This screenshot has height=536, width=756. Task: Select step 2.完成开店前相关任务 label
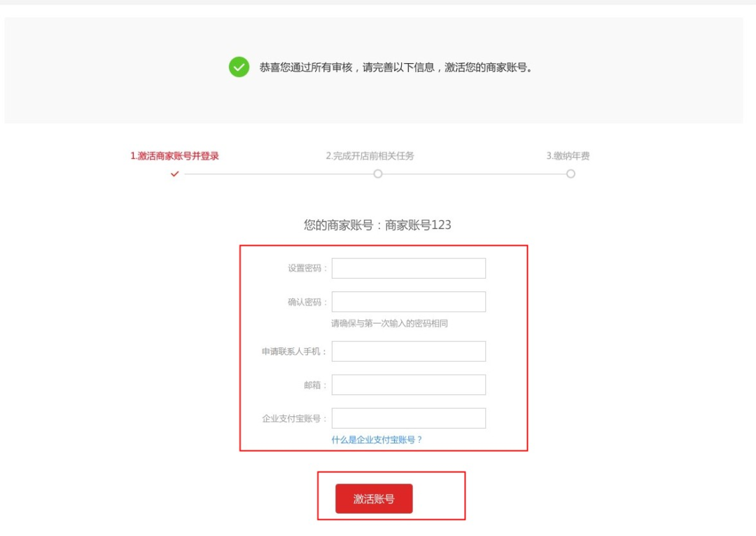370,156
